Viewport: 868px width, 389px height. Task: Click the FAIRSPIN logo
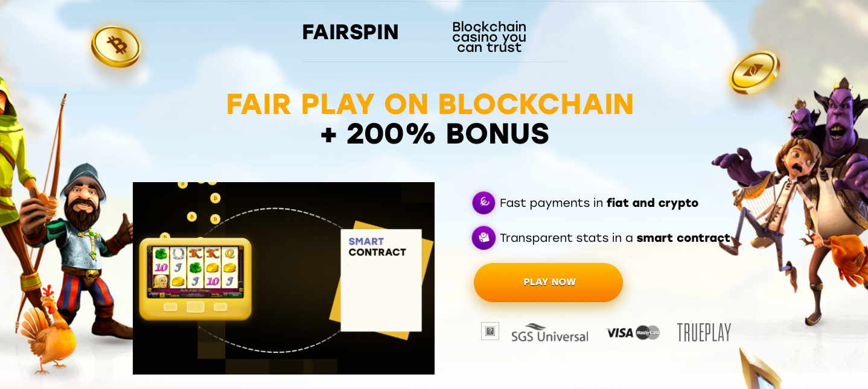point(350,32)
